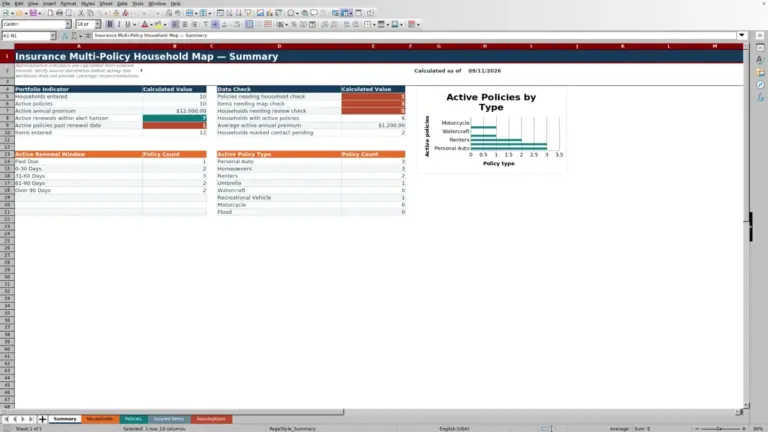Click the first sheet navigation arrow
Image resolution: width=768 pixels, height=432 pixels.
click(6, 419)
